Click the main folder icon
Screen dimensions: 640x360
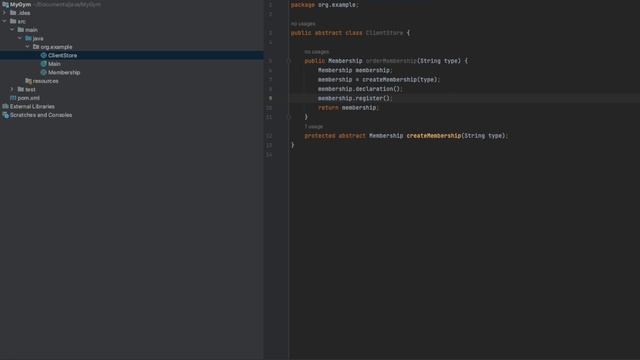point(21,30)
